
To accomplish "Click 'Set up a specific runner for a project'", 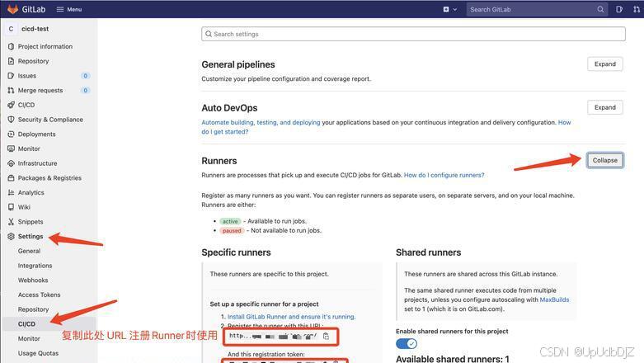I will click(x=264, y=304).
